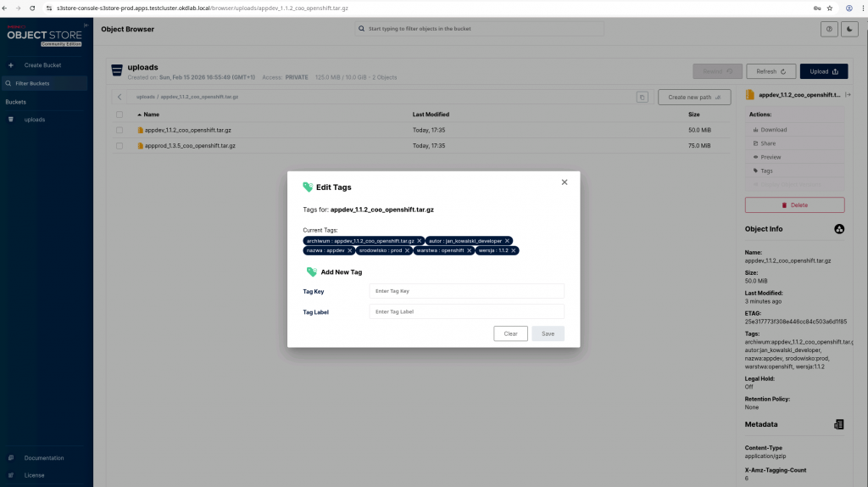Sort objects by the Name column
The width and height of the screenshot is (868, 487).
tap(151, 115)
